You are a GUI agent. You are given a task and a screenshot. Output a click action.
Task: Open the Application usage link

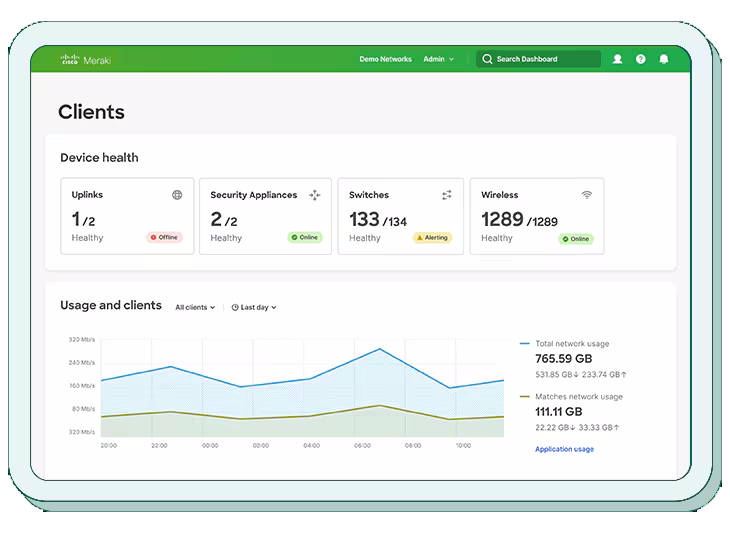pyautogui.click(x=564, y=449)
